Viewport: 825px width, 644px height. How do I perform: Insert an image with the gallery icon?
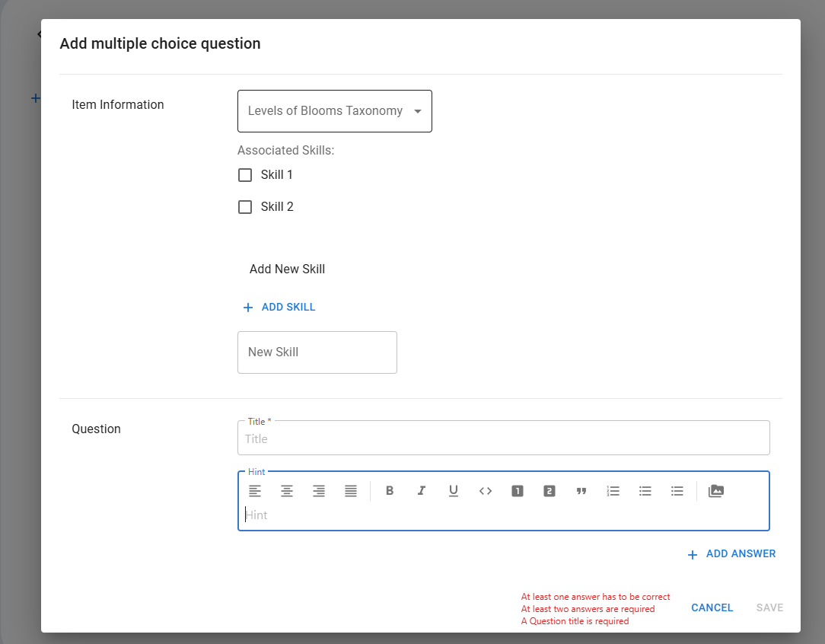coord(716,491)
